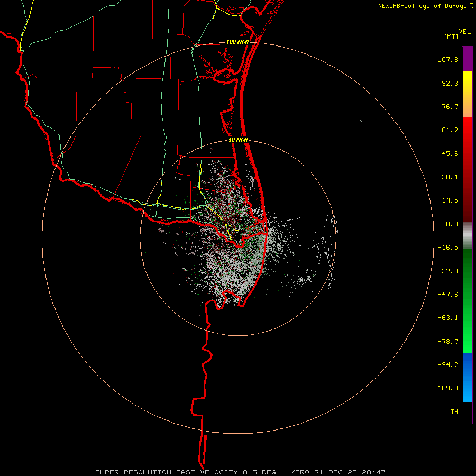Viewport: 476px width, 476px height.
Task: Click the 76.7 legend value
Action: pyautogui.click(x=450, y=106)
